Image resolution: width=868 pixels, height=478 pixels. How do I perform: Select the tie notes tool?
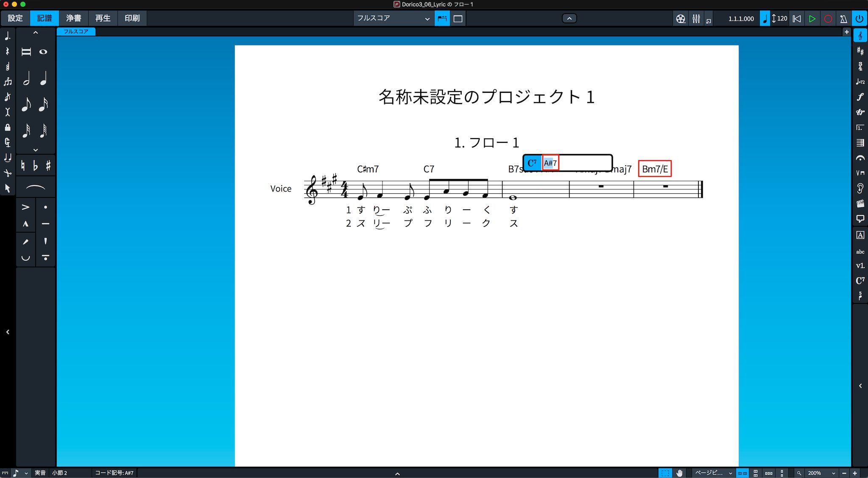pos(7,158)
